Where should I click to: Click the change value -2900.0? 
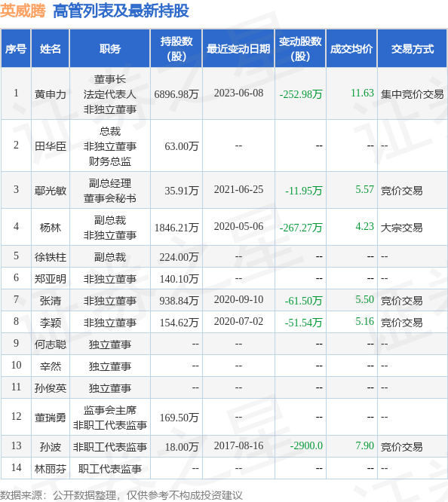click(x=306, y=445)
